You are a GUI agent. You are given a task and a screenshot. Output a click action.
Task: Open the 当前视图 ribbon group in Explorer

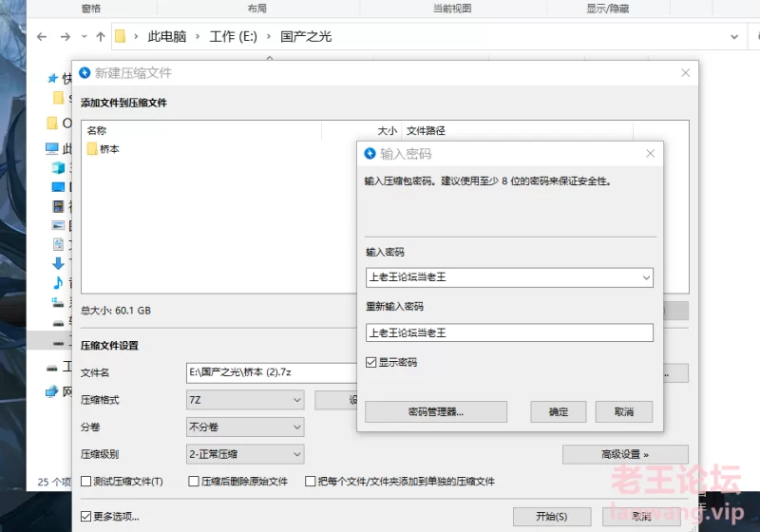(452, 9)
